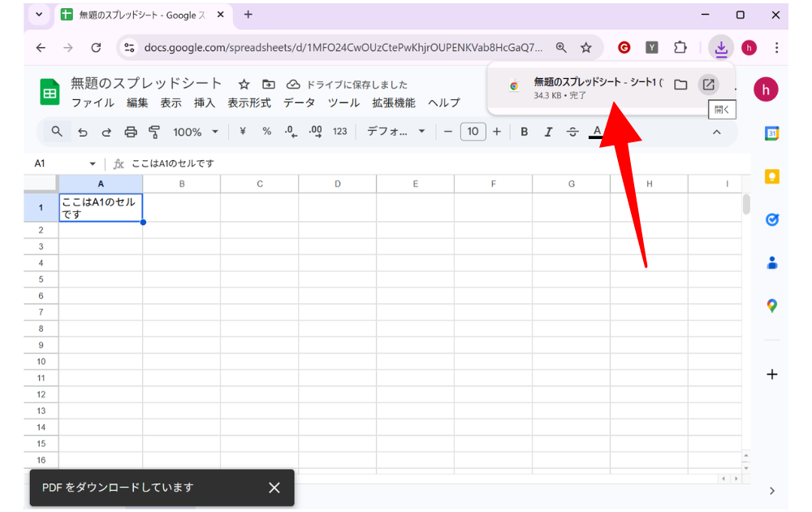The height and width of the screenshot is (512, 812).
Task: Open the 表示形式 menu
Action: (249, 103)
